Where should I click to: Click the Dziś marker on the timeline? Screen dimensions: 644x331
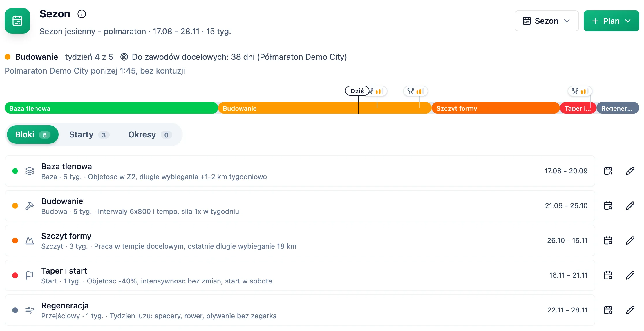(x=357, y=91)
